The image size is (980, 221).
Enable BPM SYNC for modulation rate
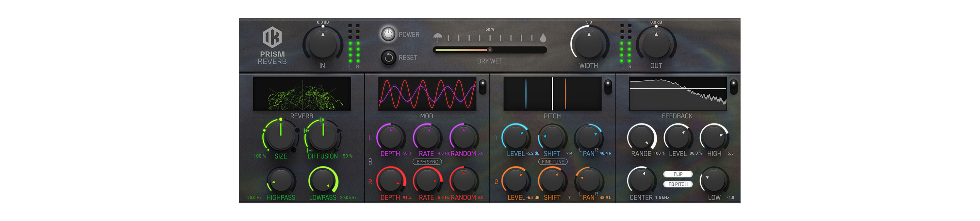(427, 162)
